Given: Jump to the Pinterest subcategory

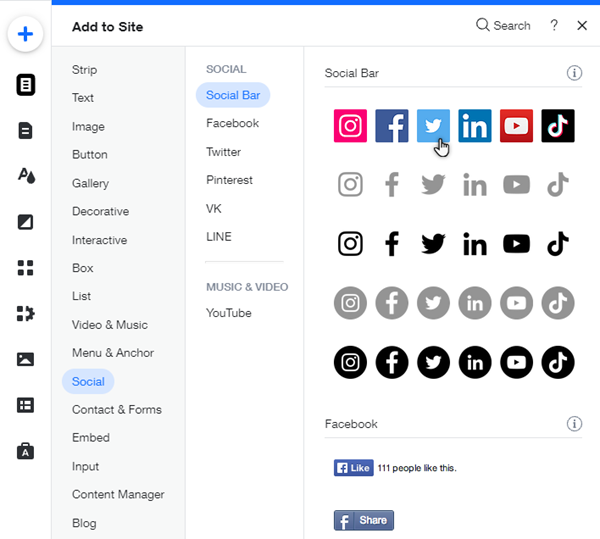Looking at the screenshot, I should [229, 180].
